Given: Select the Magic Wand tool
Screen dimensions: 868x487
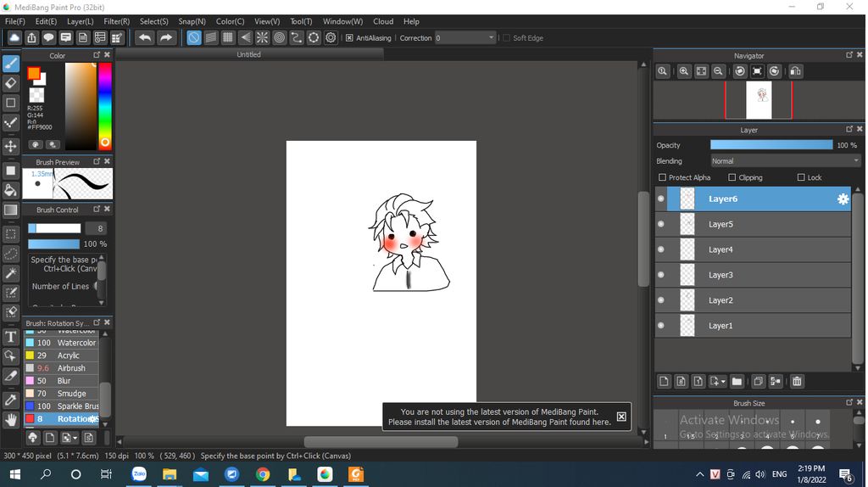Looking at the screenshot, I should [x=10, y=272].
